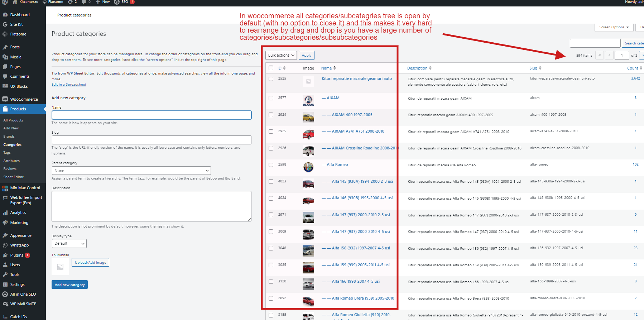The width and height of the screenshot is (644, 320).
Task: Open the Reviews submenu item
Action: coord(10,169)
